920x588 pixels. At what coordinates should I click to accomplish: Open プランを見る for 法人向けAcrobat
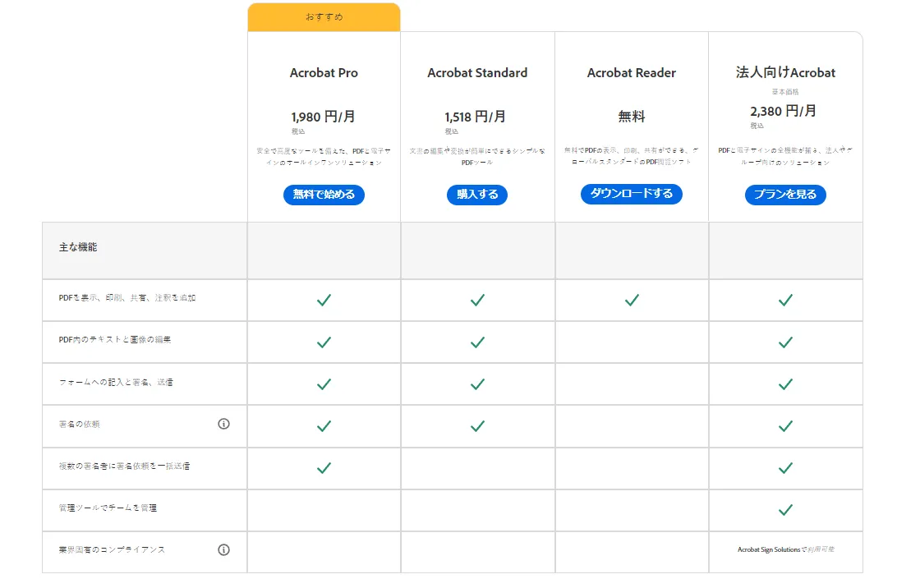[x=785, y=195]
